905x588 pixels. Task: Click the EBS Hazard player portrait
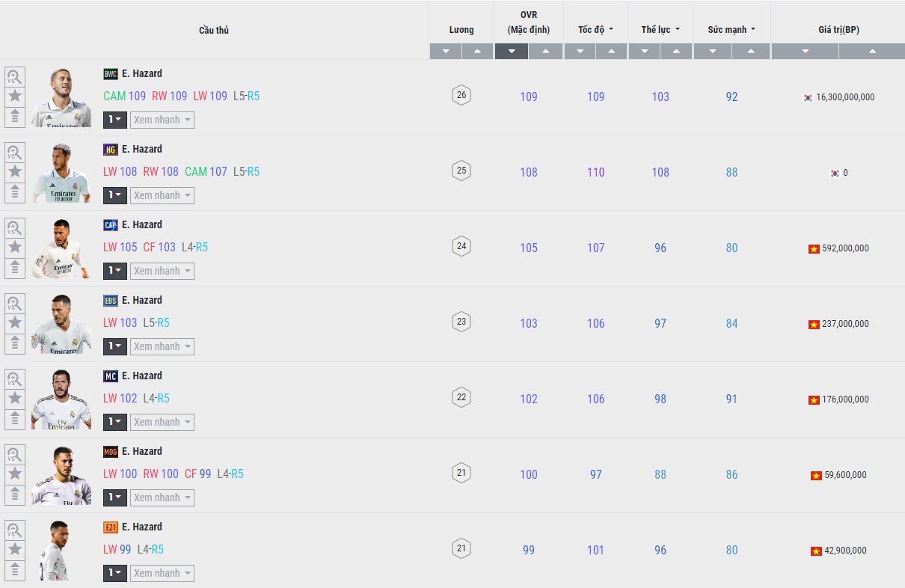61,324
